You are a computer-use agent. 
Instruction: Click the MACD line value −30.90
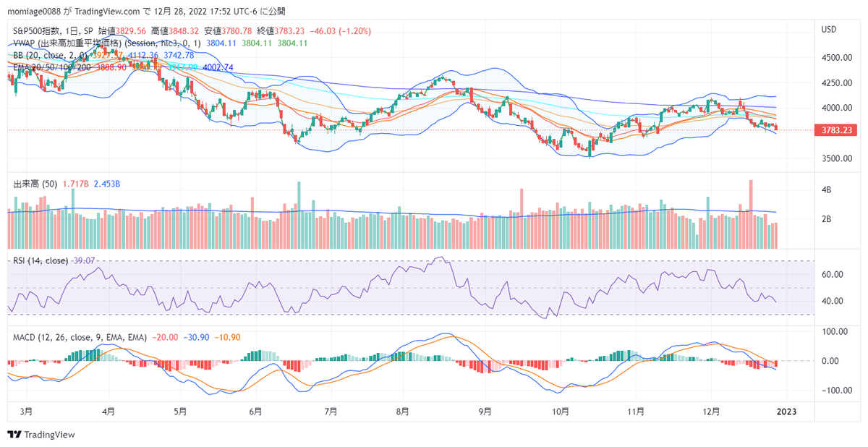(x=196, y=338)
